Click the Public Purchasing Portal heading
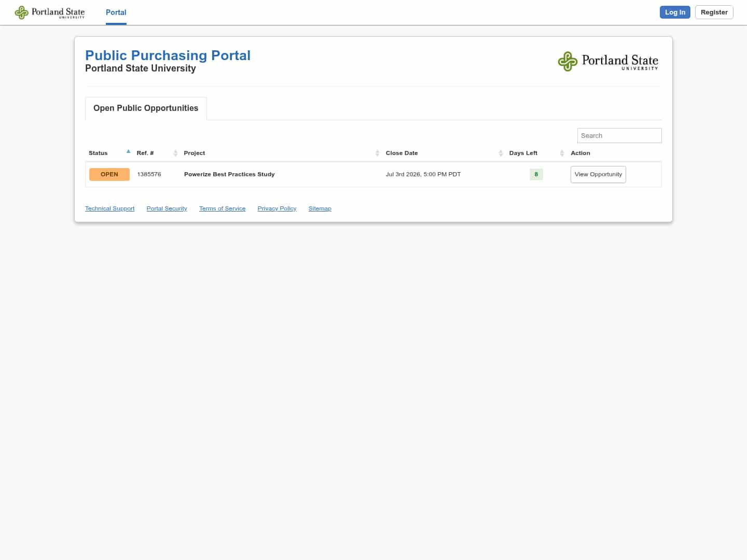Screen dimensions: 747x560 point(168,55)
